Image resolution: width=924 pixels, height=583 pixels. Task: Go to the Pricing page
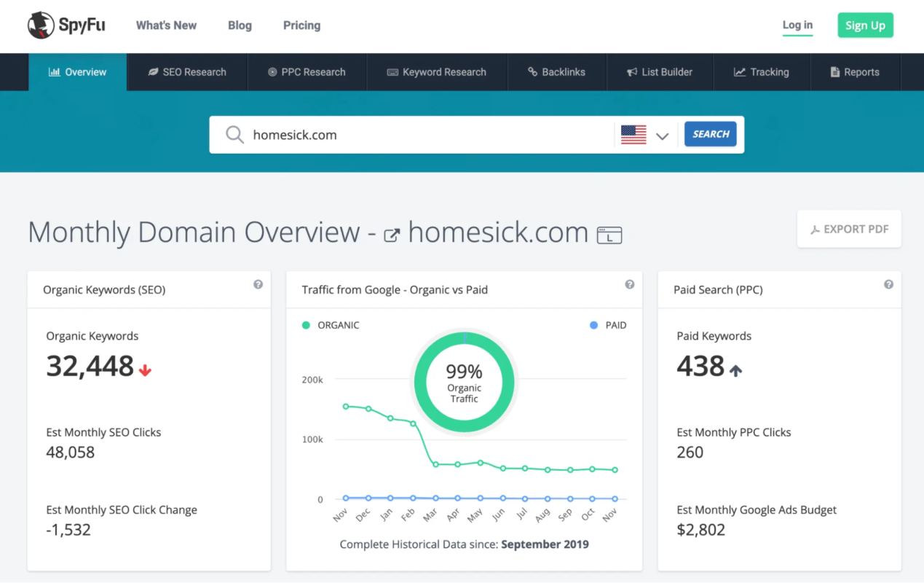point(301,26)
